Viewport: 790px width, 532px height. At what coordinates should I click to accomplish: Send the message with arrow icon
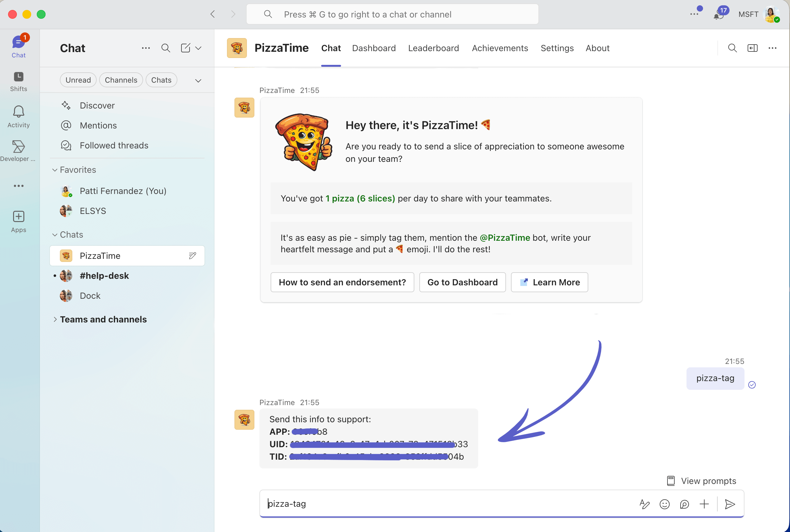coord(730,504)
